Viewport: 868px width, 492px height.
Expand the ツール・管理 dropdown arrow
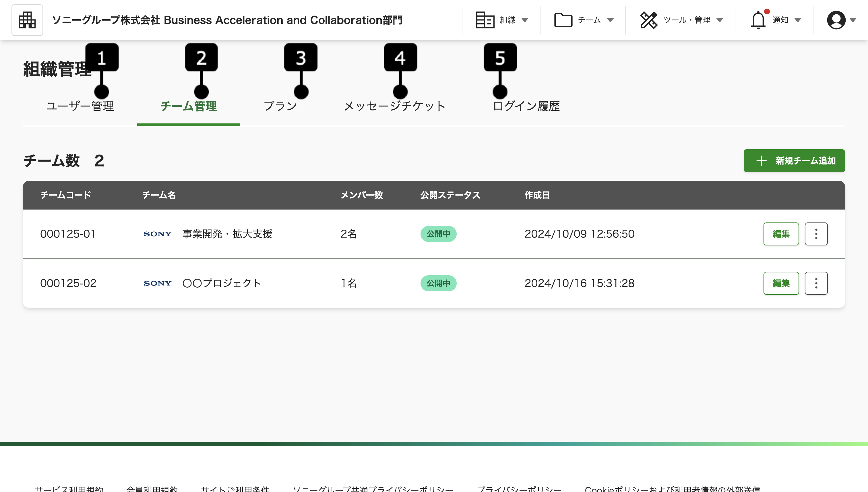(720, 20)
